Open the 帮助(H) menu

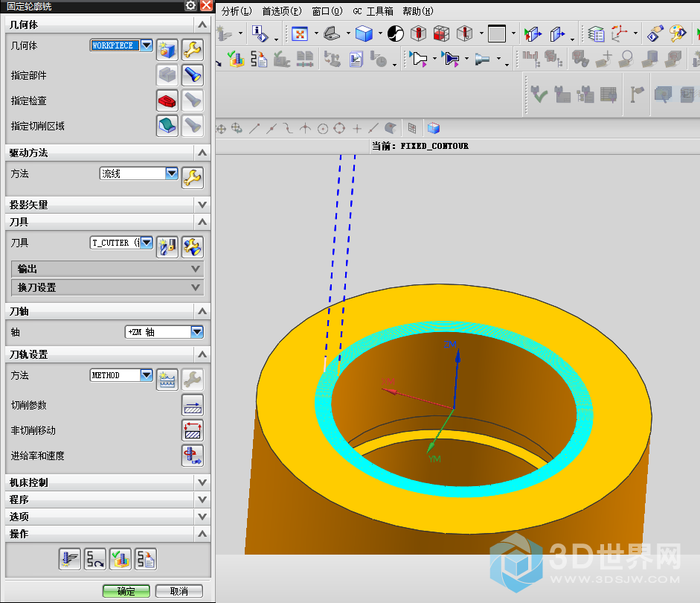418,11
